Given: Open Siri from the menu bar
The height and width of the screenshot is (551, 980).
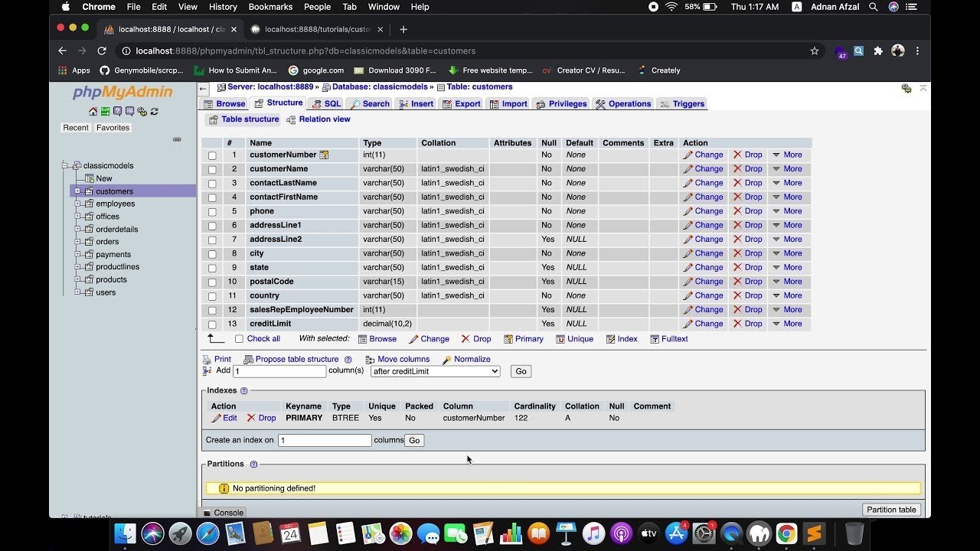Looking at the screenshot, I should (x=893, y=7).
